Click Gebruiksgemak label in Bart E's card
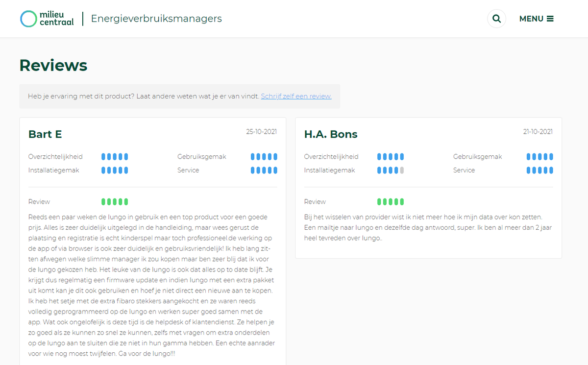 tap(202, 157)
